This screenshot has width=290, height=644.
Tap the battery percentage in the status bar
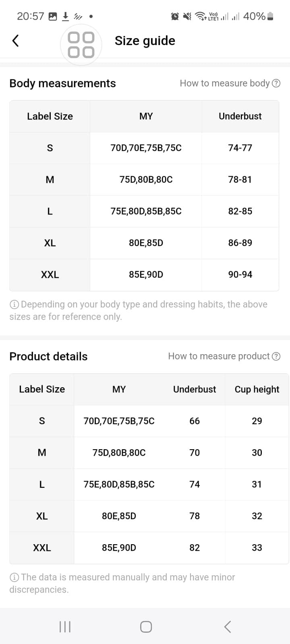tap(254, 16)
